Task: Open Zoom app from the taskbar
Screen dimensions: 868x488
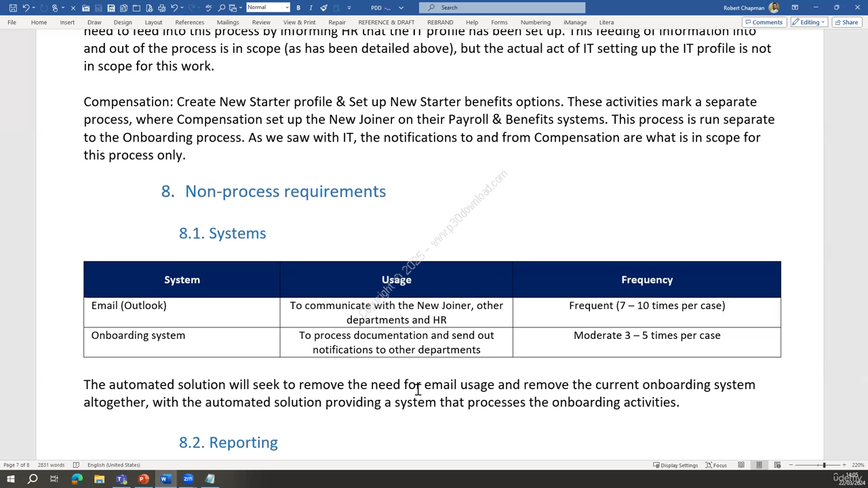Action: click(188, 479)
